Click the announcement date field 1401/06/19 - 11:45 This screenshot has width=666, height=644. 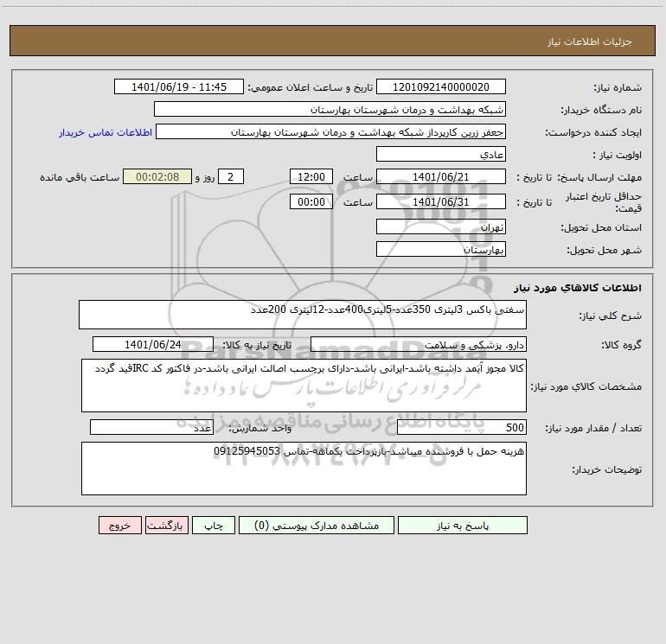179,86
